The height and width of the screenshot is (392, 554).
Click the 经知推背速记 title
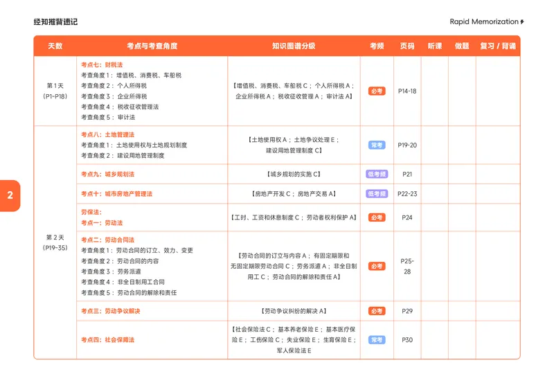(55, 22)
